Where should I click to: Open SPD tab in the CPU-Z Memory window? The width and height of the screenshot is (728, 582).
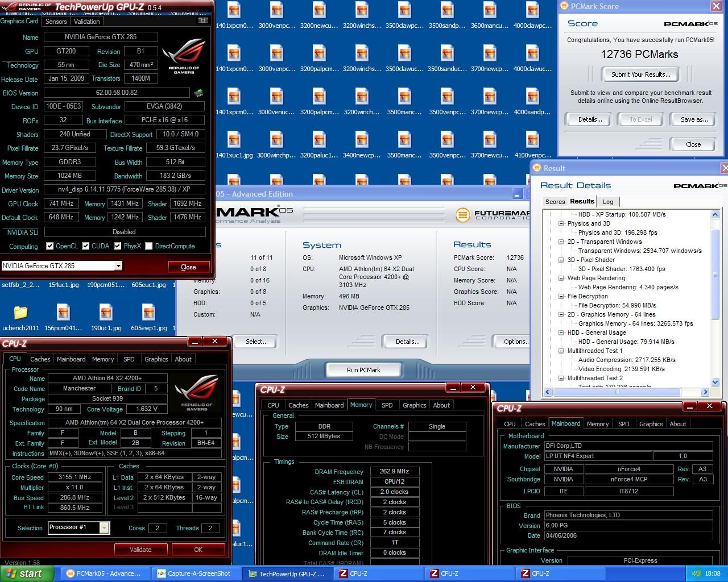387,405
